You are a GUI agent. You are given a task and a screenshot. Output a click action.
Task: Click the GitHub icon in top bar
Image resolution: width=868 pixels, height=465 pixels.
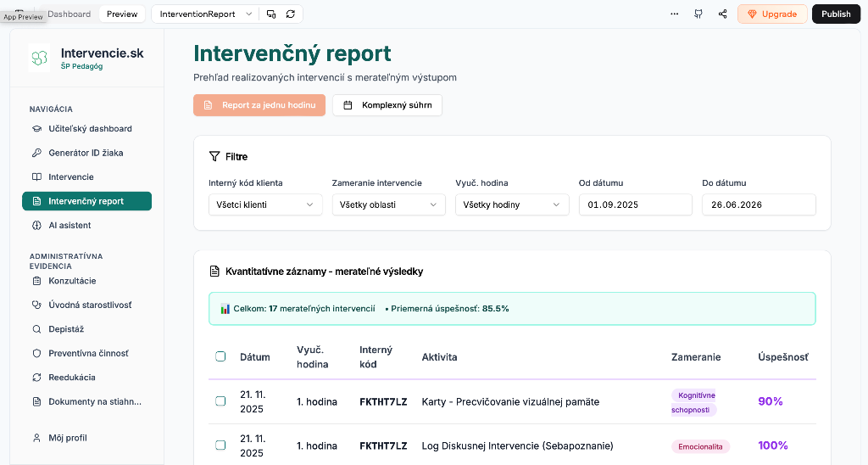click(698, 14)
